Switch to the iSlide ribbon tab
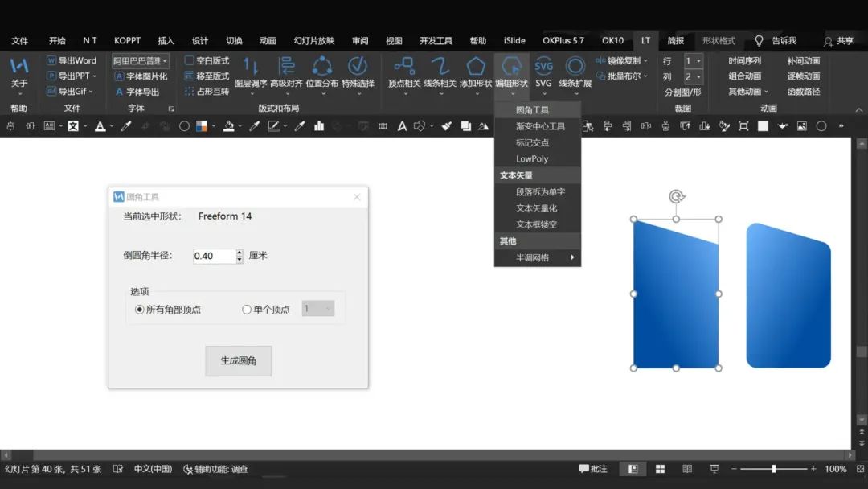The width and height of the screenshot is (868, 489). point(514,40)
